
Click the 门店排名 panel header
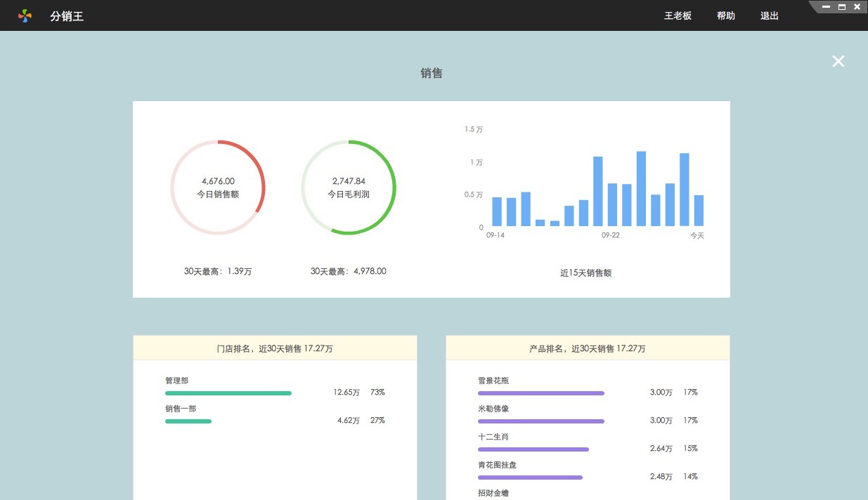(x=275, y=348)
